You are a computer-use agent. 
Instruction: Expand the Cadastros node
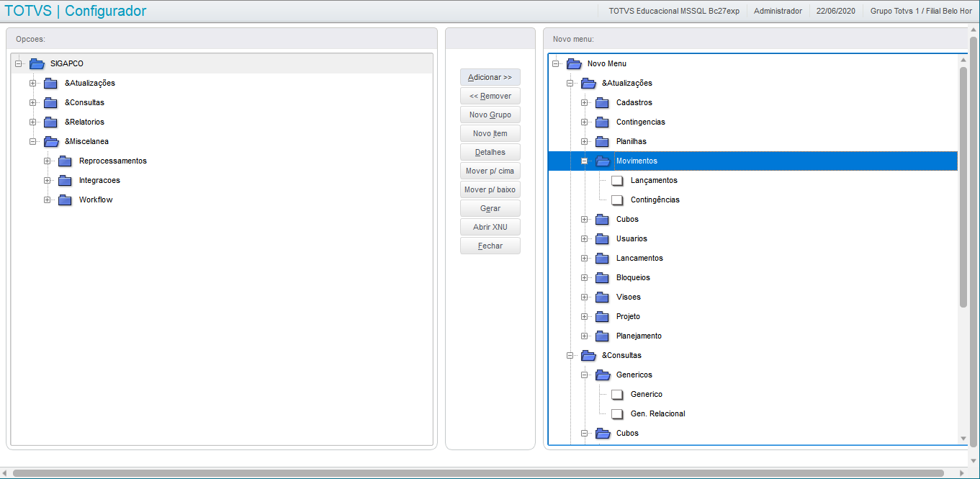pos(584,102)
